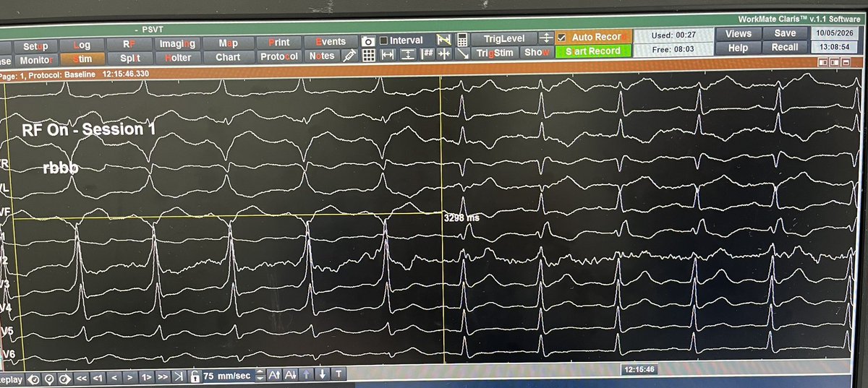Screen dimensions: 868x388
Task: Click the third bookmark marker icon
Action: click(64, 379)
